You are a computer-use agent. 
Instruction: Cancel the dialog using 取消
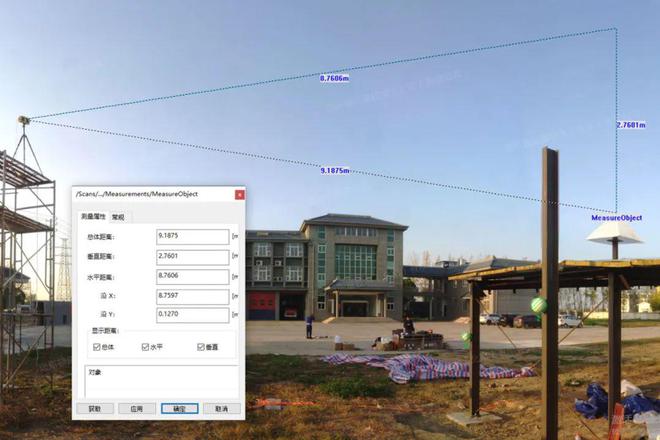click(x=221, y=409)
